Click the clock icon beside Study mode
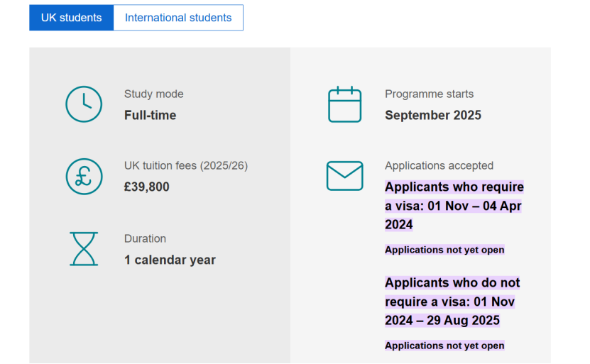The width and height of the screenshot is (590, 364). pyautogui.click(x=84, y=104)
